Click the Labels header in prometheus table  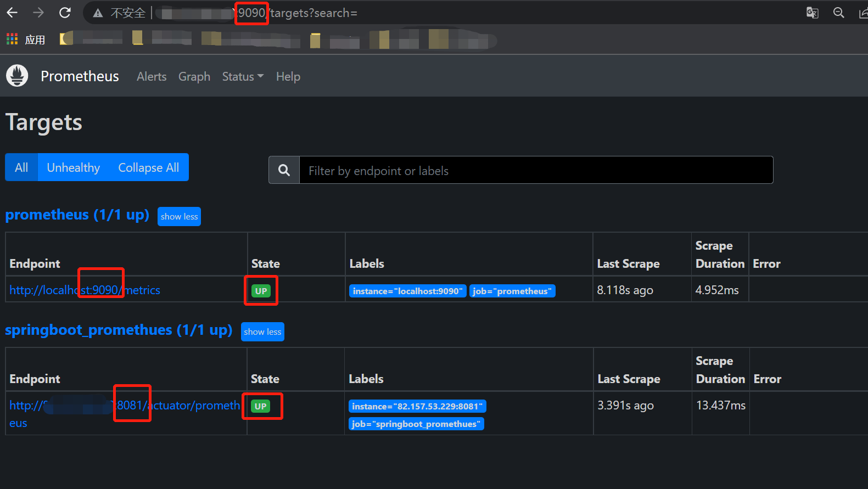coord(367,264)
